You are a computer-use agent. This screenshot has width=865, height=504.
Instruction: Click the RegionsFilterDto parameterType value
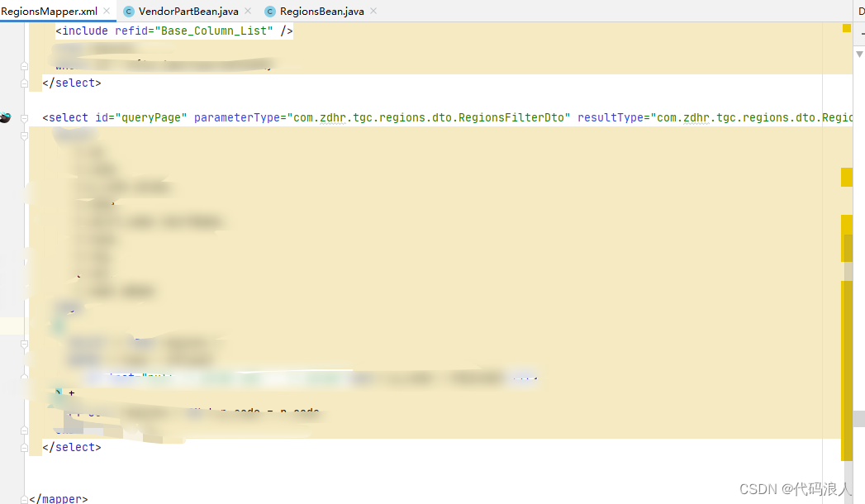point(429,117)
